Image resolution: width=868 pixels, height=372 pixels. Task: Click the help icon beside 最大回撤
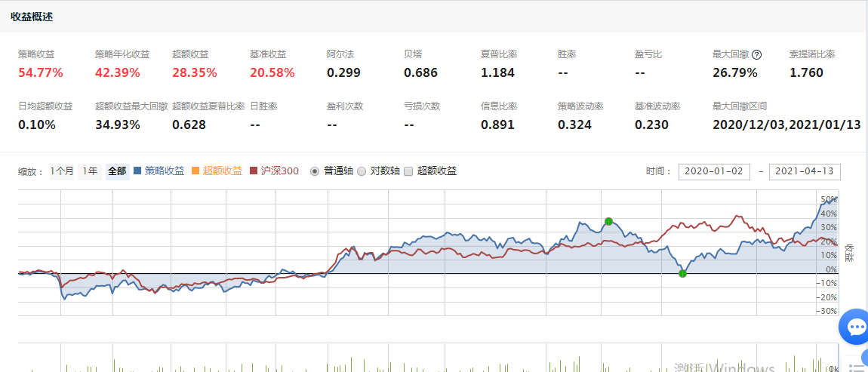[x=756, y=55]
